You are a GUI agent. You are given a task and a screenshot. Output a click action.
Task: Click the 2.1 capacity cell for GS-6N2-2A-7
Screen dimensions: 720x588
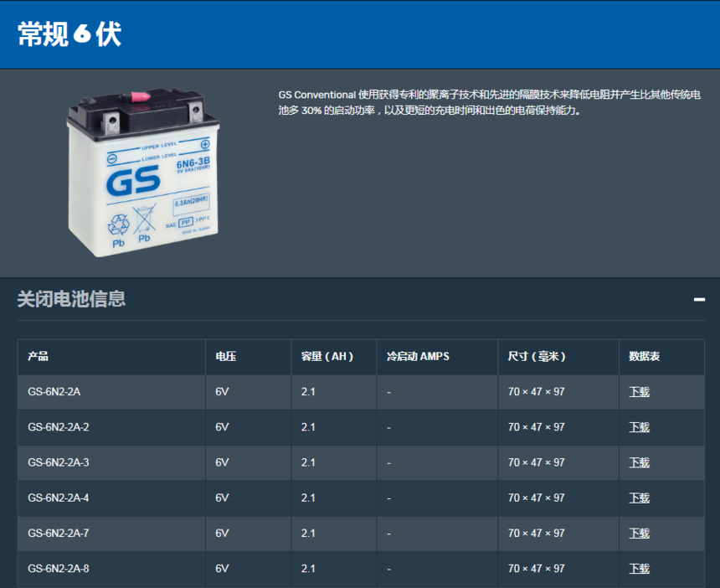[x=334, y=534]
